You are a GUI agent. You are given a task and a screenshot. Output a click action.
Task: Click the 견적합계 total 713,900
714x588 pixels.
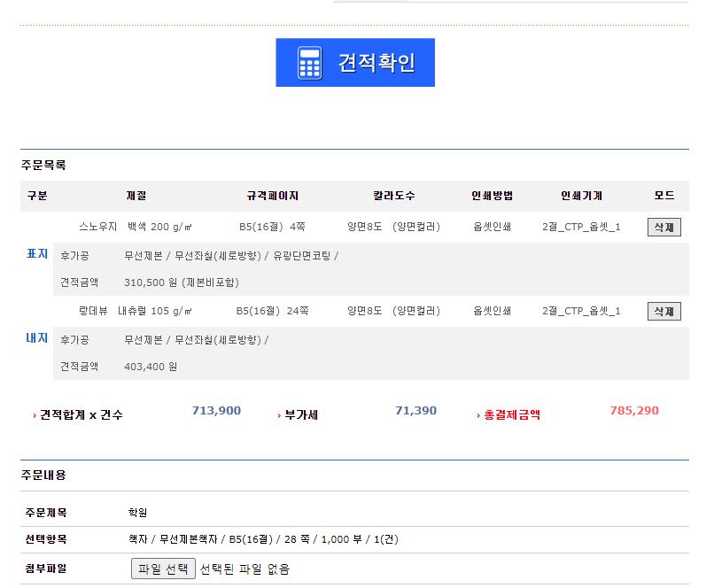tap(216, 411)
